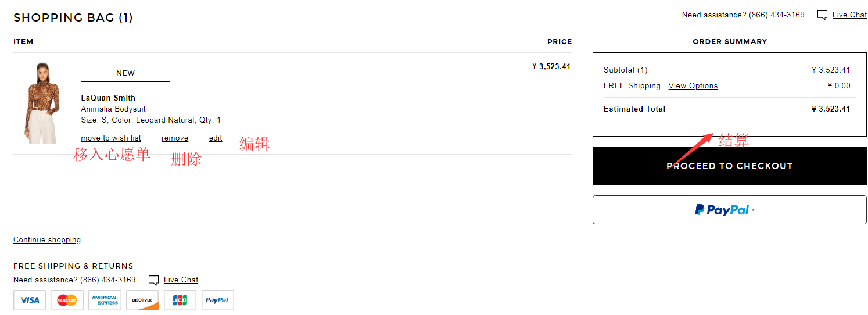Click the PayPal payment icon in footer

(218, 300)
